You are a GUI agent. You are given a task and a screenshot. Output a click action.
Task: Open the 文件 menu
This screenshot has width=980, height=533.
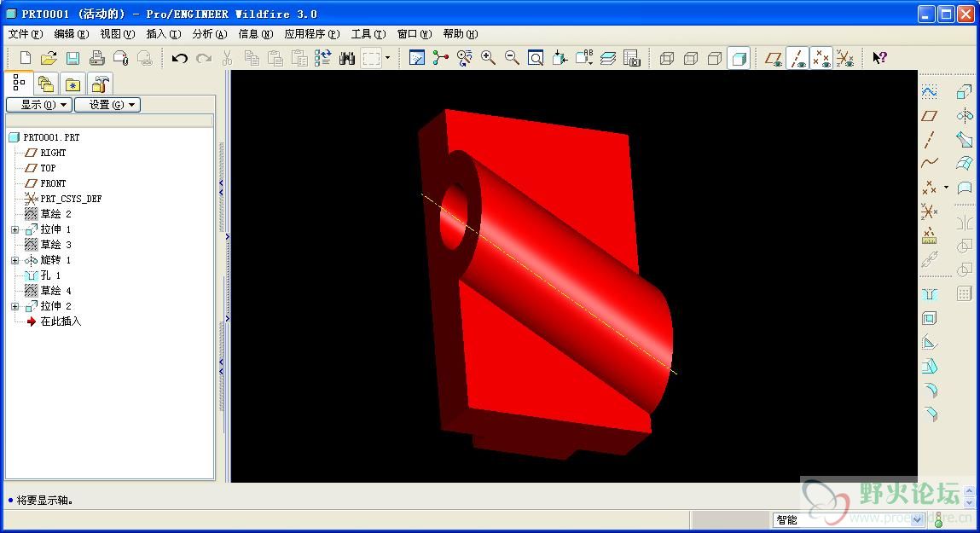point(26,34)
